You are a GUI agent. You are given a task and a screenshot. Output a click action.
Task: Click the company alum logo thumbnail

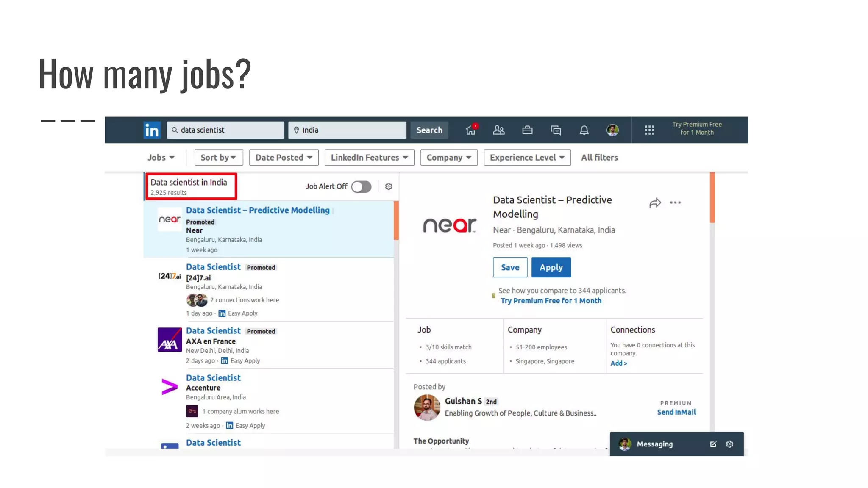pyautogui.click(x=192, y=411)
